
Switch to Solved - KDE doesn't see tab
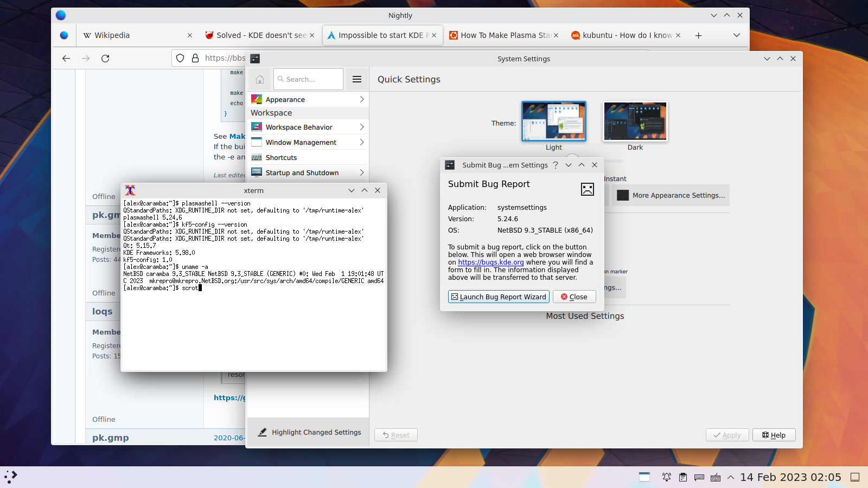coord(259,35)
